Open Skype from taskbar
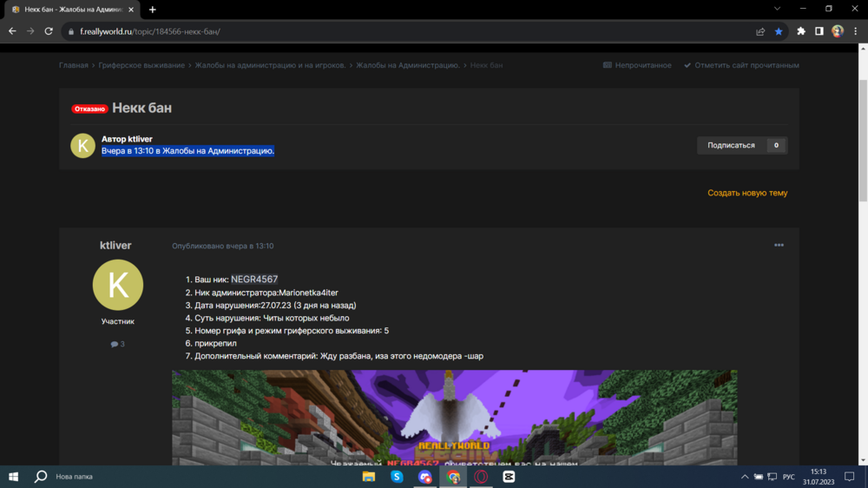Viewport: 868px width, 488px height. click(397, 477)
